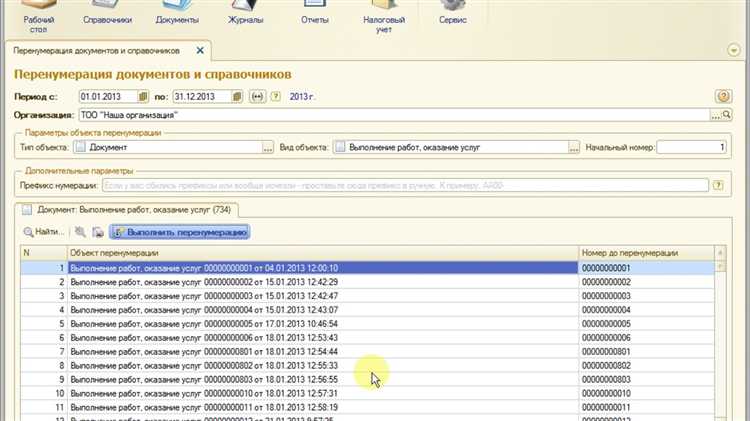Click the help icon beside the prefix field

point(716,185)
